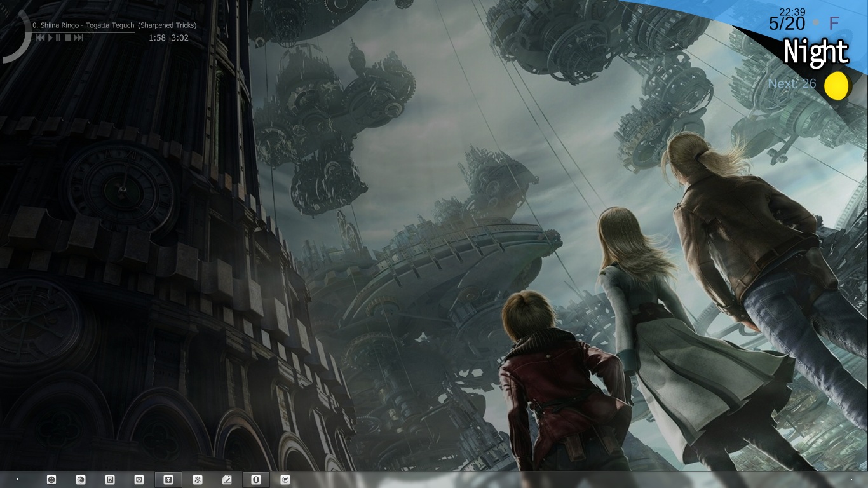Skip to next track in music widget
Screen dimensions: 868x488
(x=78, y=37)
